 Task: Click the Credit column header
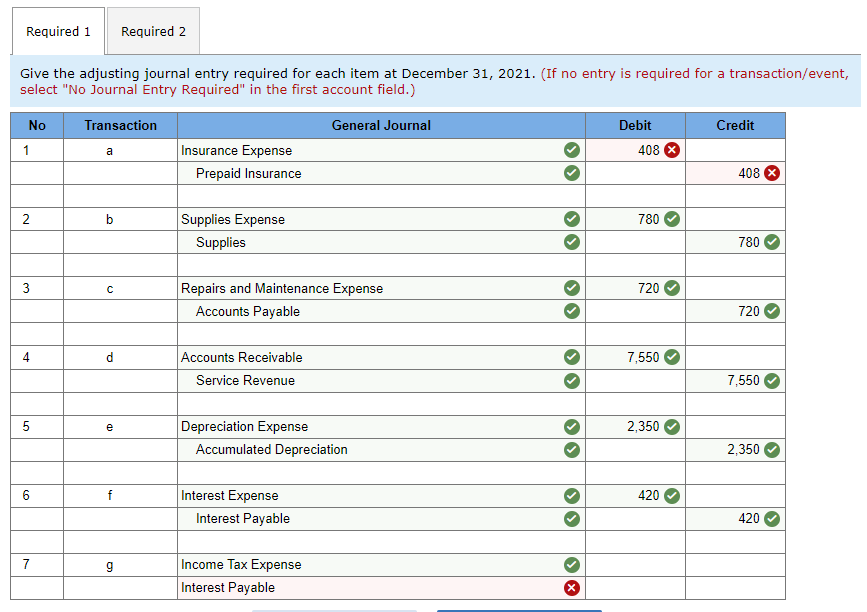click(x=735, y=125)
